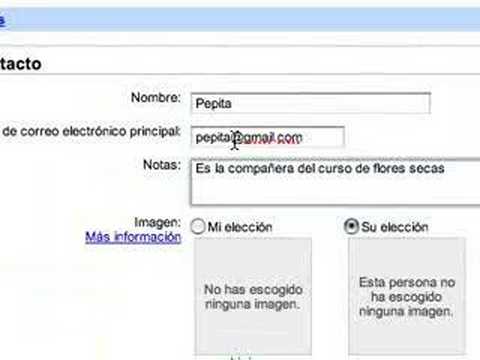This screenshot has height=360, width=480.
Task: Click the 'Mi elección' label text
Action: pyautogui.click(x=240, y=227)
